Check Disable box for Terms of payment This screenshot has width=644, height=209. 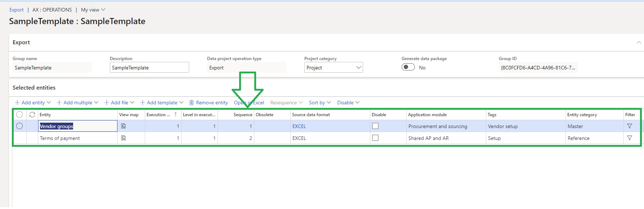coord(375,138)
